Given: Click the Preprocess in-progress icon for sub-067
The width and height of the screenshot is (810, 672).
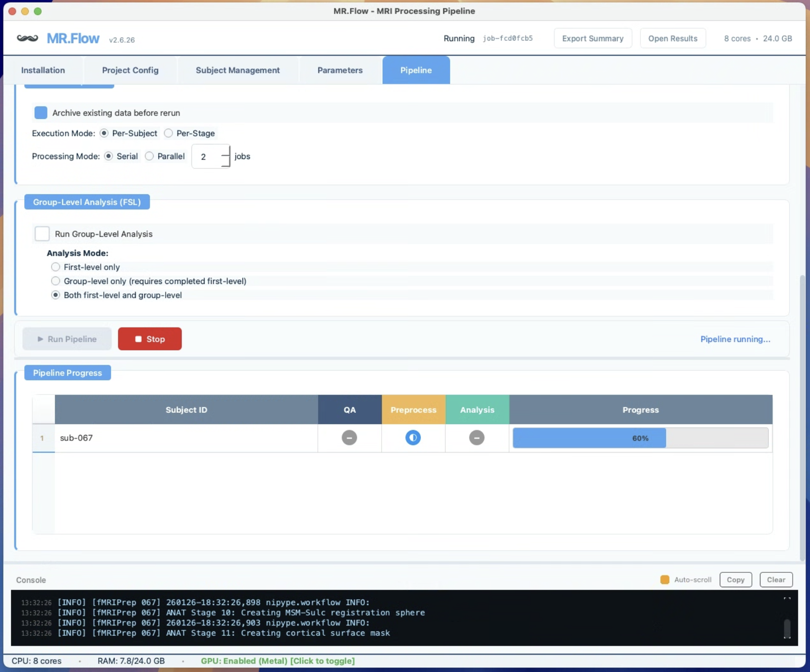Looking at the screenshot, I should tap(413, 438).
